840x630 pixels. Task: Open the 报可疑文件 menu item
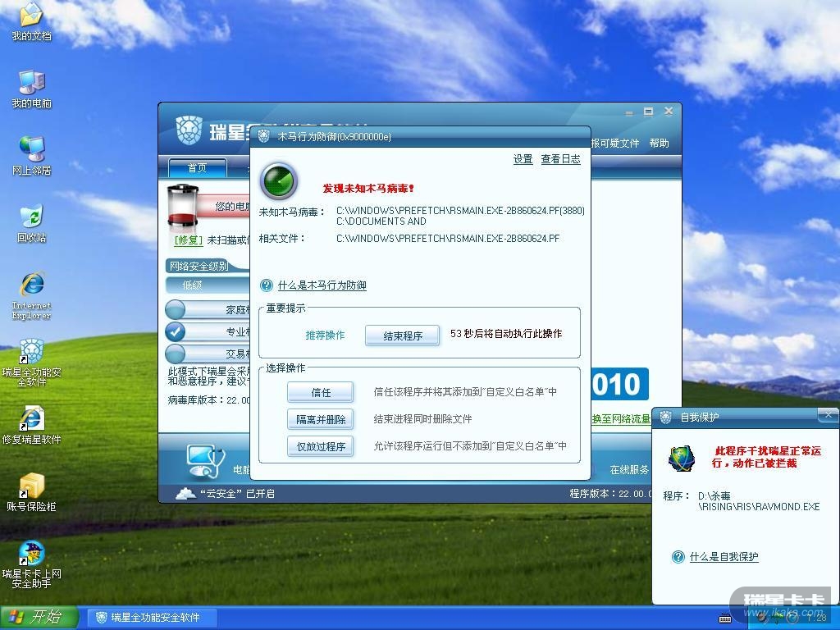tap(615, 143)
